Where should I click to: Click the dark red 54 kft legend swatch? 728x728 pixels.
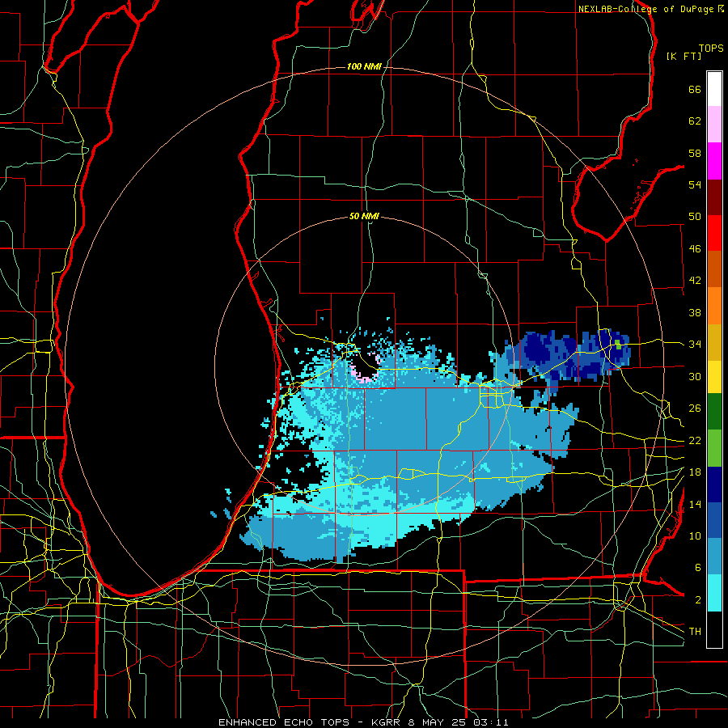[714, 197]
